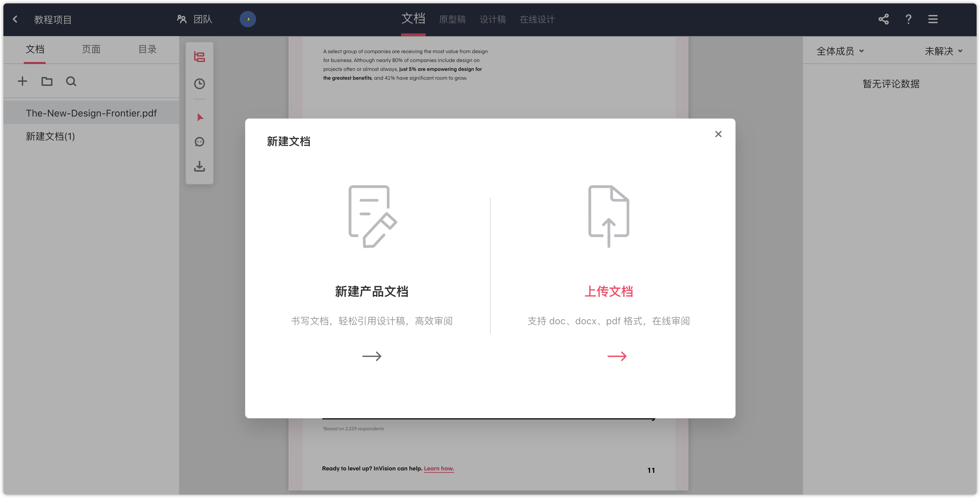Viewport: 980px width, 498px height.
Task: Switch to 原型稿 tab
Action: pyautogui.click(x=452, y=19)
